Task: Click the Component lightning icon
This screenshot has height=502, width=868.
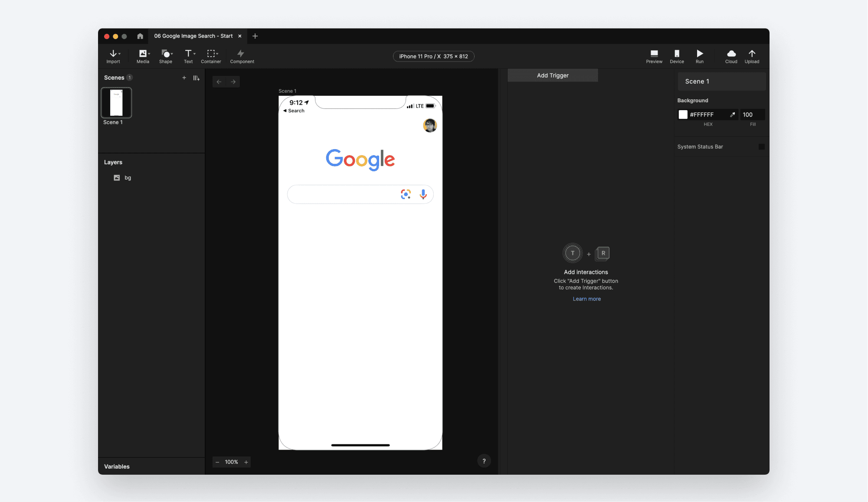Action: pyautogui.click(x=241, y=53)
